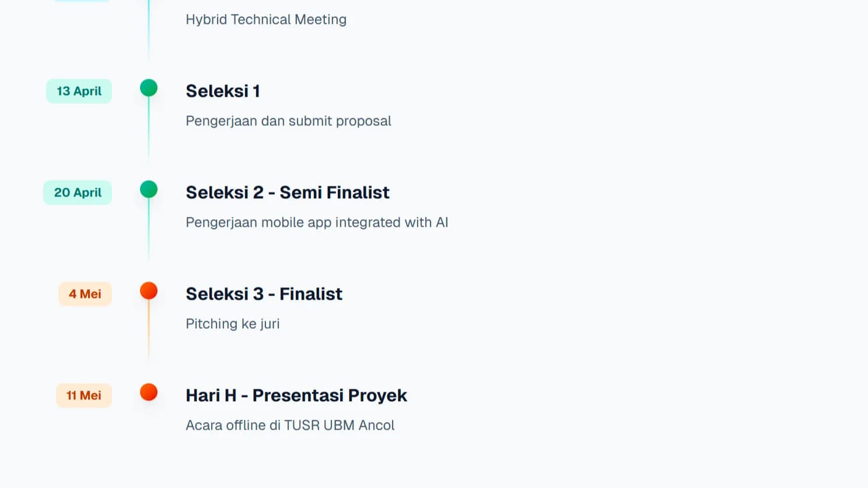Click the green dot beside Seleksi 1

click(x=149, y=88)
